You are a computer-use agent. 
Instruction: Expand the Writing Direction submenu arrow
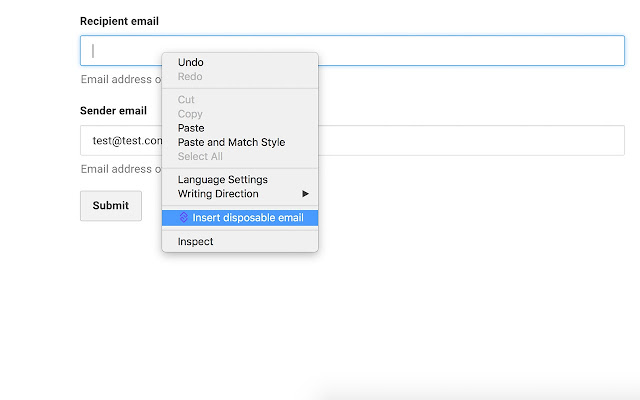tap(305, 194)
